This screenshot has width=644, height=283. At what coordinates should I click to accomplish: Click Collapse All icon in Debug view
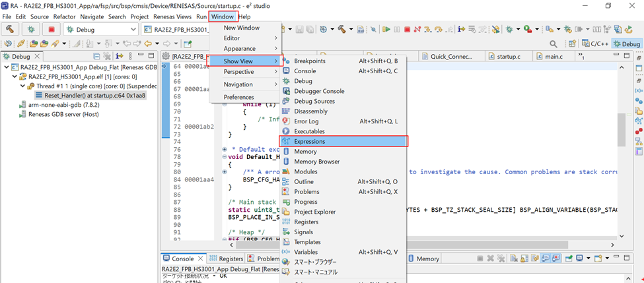(97, 56)
